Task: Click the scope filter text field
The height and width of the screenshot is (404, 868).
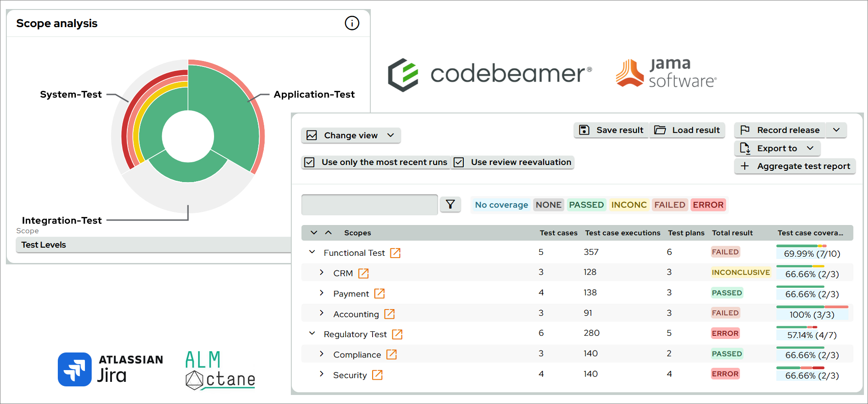Action: (369, 205)
